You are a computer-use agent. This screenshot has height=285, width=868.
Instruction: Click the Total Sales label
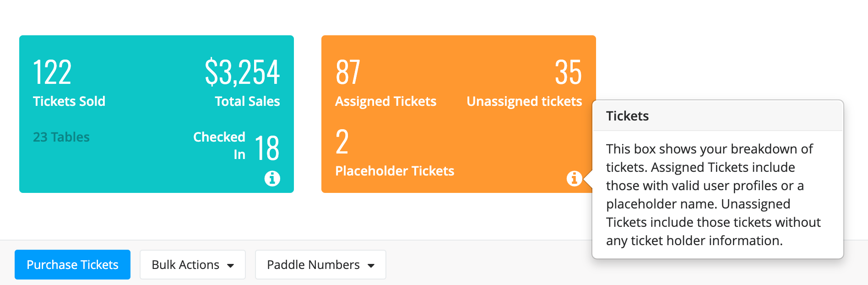click(x=247, y=101)
